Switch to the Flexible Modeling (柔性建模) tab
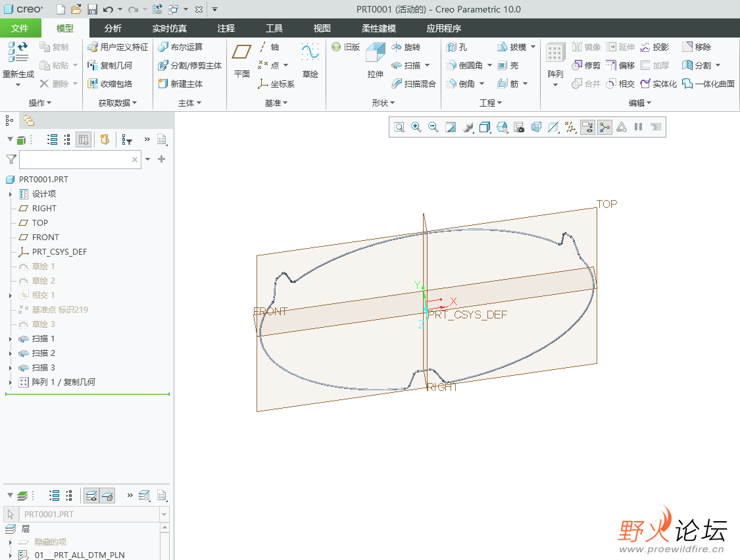 pyautogui.click(x=378, y=28)
